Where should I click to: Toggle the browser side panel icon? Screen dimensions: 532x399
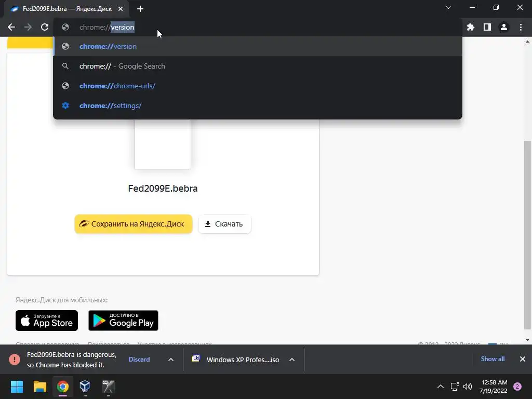click(x=487, y=27)
